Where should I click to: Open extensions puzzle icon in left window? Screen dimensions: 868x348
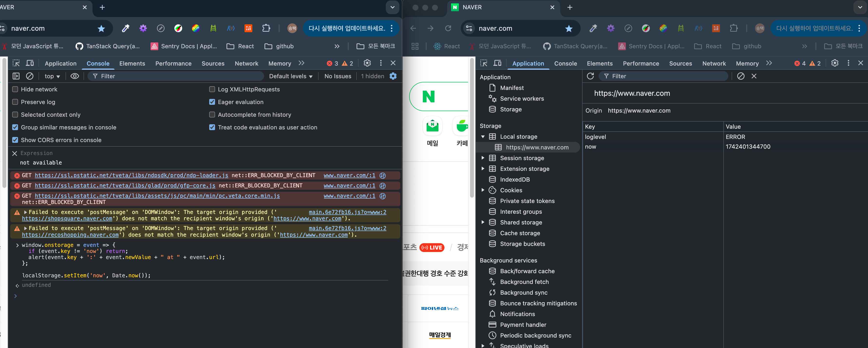(266, 28)
